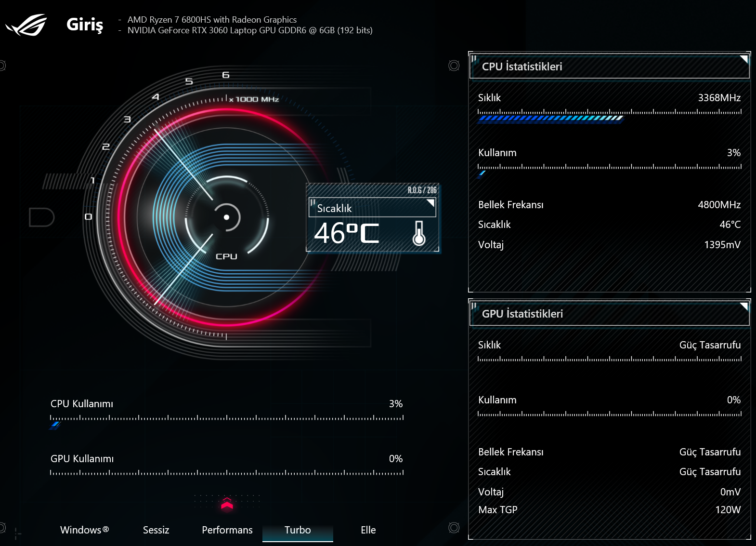Click the CPU Bellek Frekansı 4800MHz value

pos(719,205)
